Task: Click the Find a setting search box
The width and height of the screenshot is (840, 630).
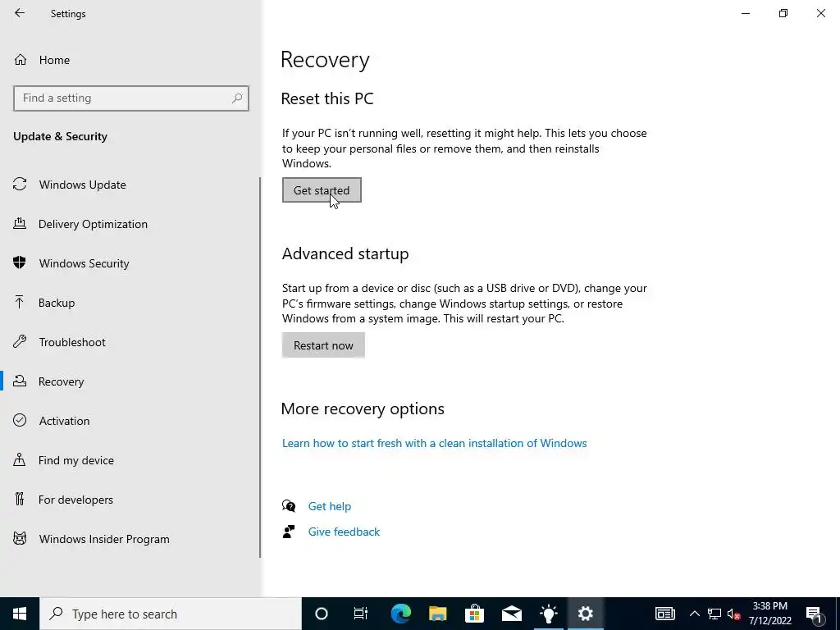Action: [x=131, y=98]
